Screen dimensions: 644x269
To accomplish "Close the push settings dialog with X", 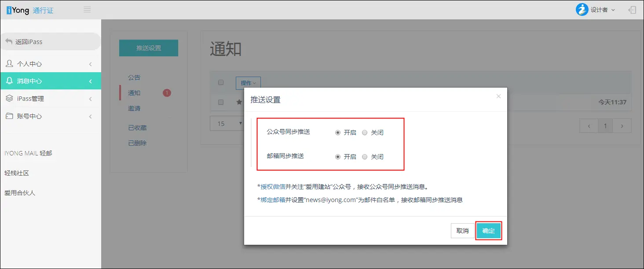I will (x=498, y=96).
